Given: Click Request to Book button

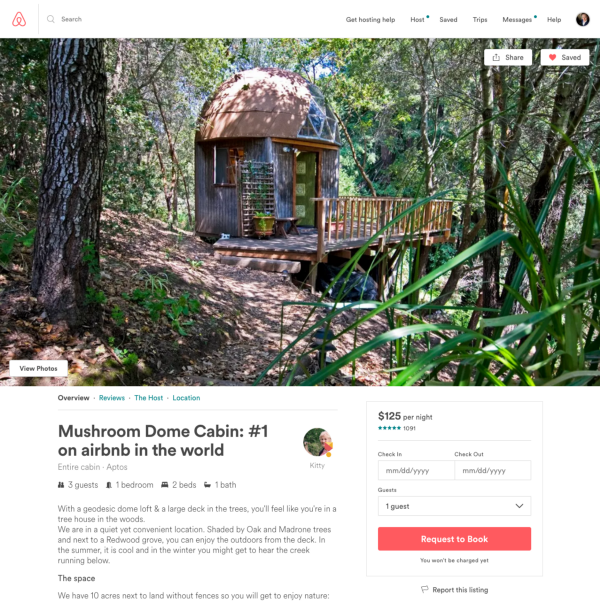Looking at the screenshot, I should pyautogui.click(x=454, y=539).
